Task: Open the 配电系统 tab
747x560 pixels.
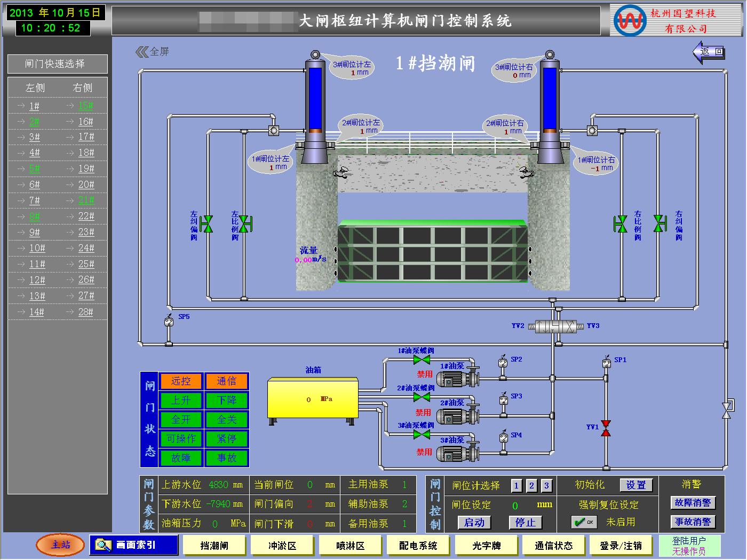Action: [x=418, y=546]
